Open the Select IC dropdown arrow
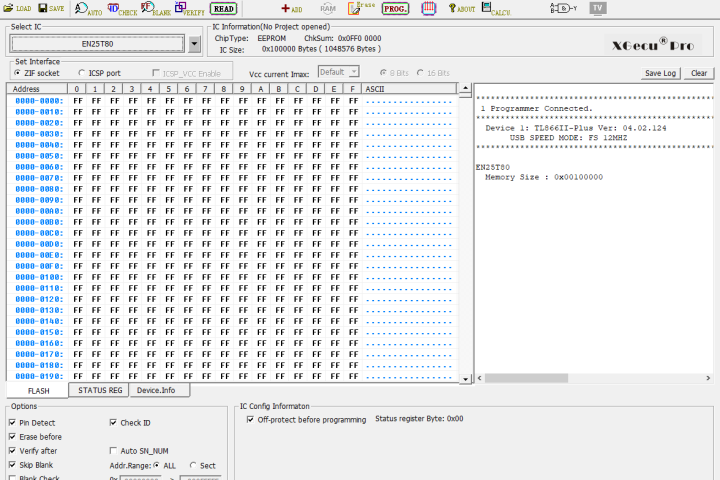The width and height of the screenshot is (720, 480). point(194,44)
